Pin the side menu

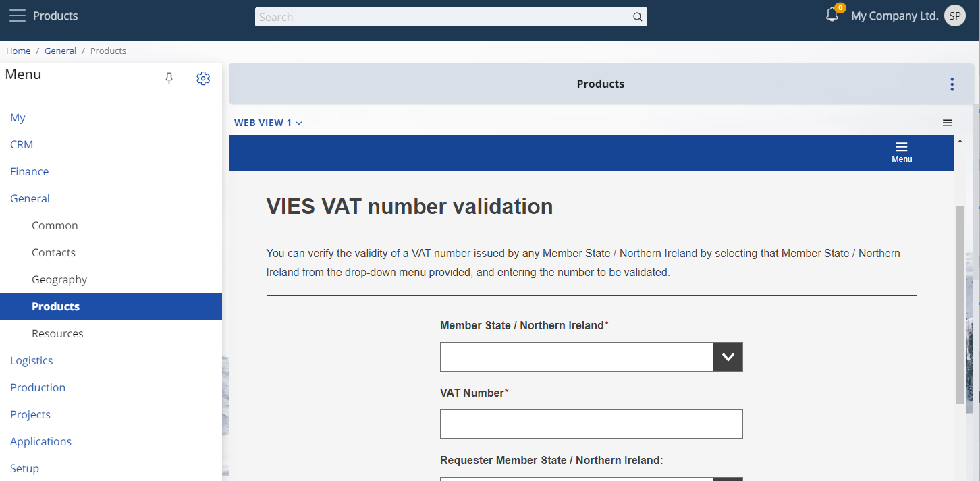(169, 79)
